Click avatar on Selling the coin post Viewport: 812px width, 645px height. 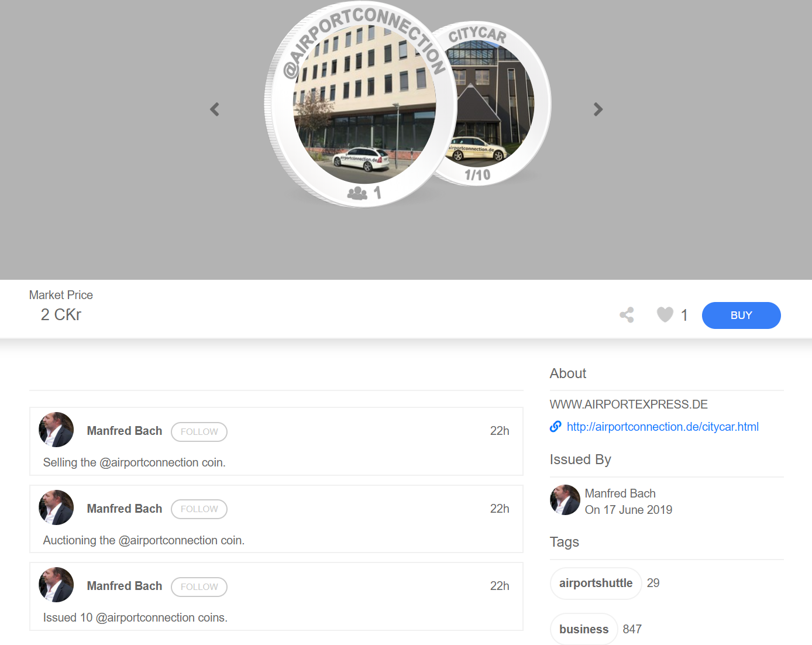56,430
